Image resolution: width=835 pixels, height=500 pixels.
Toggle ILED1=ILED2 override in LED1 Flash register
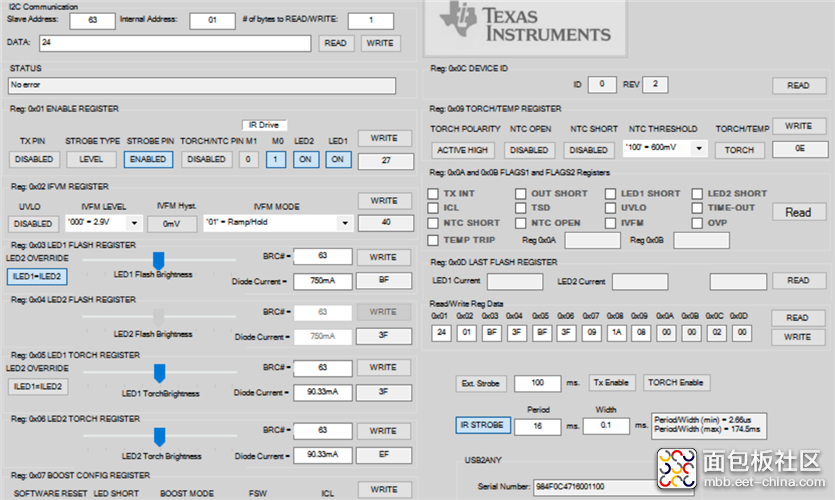(37, 276)
